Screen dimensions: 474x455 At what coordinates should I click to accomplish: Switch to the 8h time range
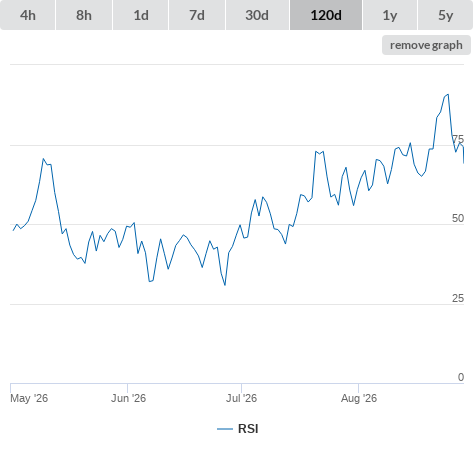(84, 15)
